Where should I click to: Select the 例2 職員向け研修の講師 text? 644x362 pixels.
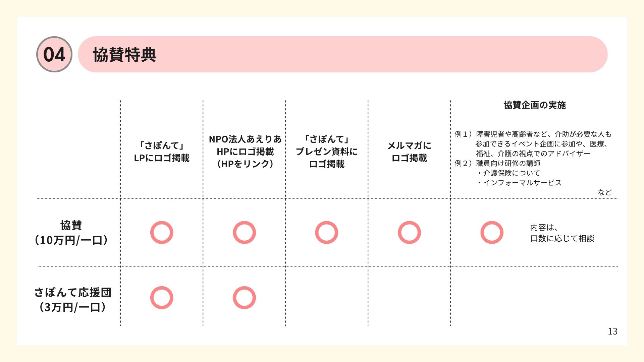click(x=497, y=163)
